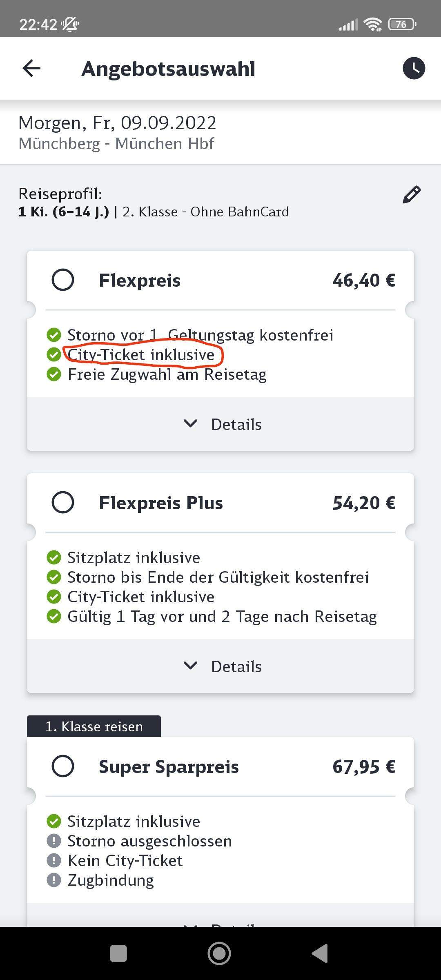Select the Super Sparpreis radio button
This screenshot has height=980, width=441.
(63, 766)
